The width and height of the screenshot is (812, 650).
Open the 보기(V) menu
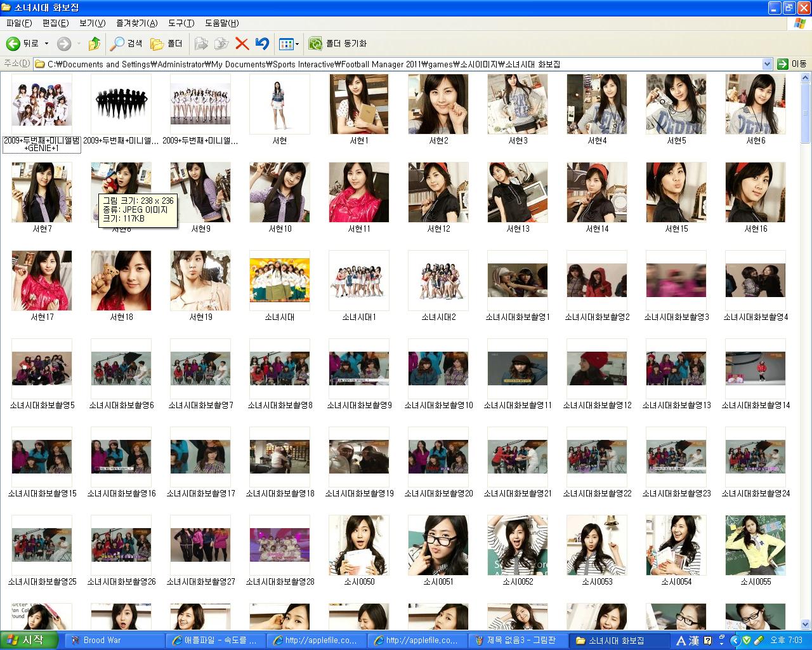pos(92,23)
